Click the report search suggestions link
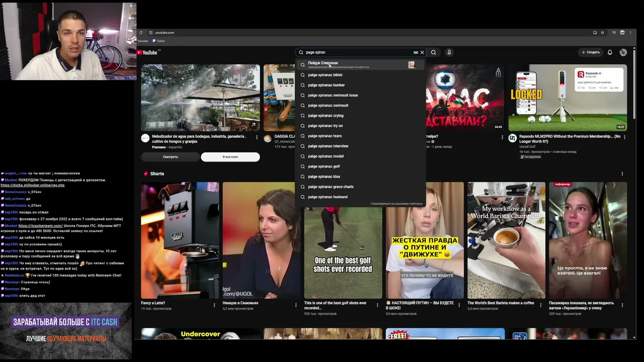Viewport: 644px width, 362px height. coord(396,204)
